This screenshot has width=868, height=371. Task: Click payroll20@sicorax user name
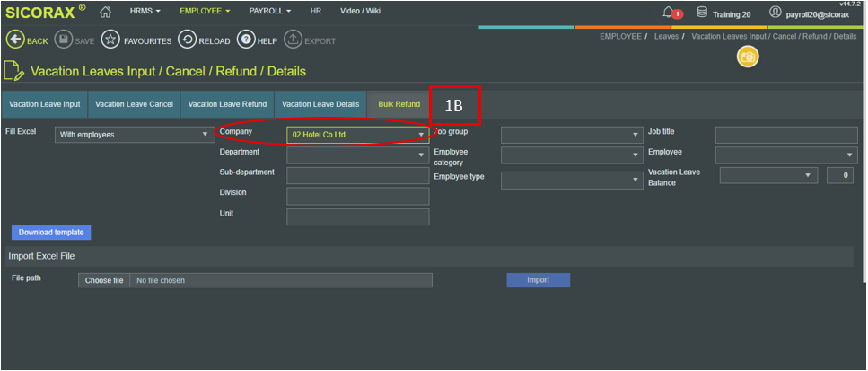point(817,15)
